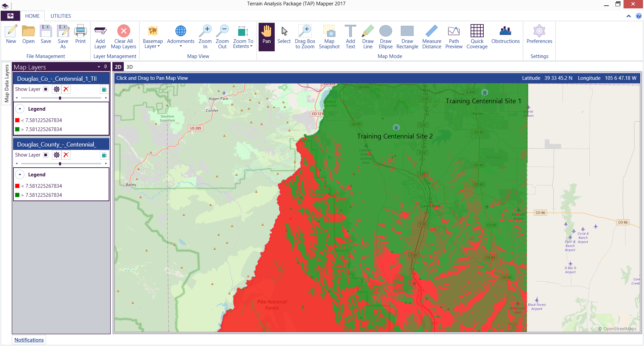Toggle Show Layer checkbox for Douglas_Co_-_Centennial_1_TII
Screen dimensions: 644x346
(x=46, y=89)
